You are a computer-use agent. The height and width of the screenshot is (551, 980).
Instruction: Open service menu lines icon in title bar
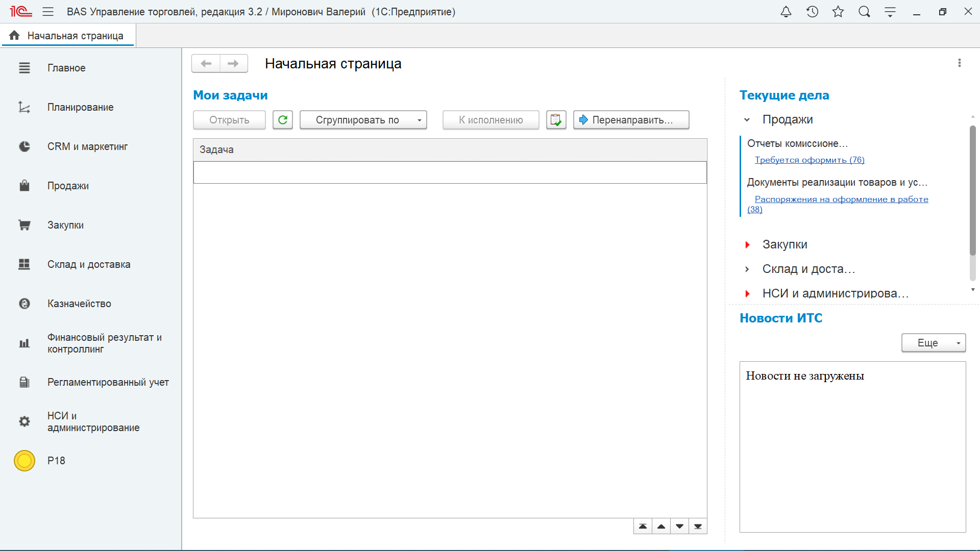click(890, 12)
